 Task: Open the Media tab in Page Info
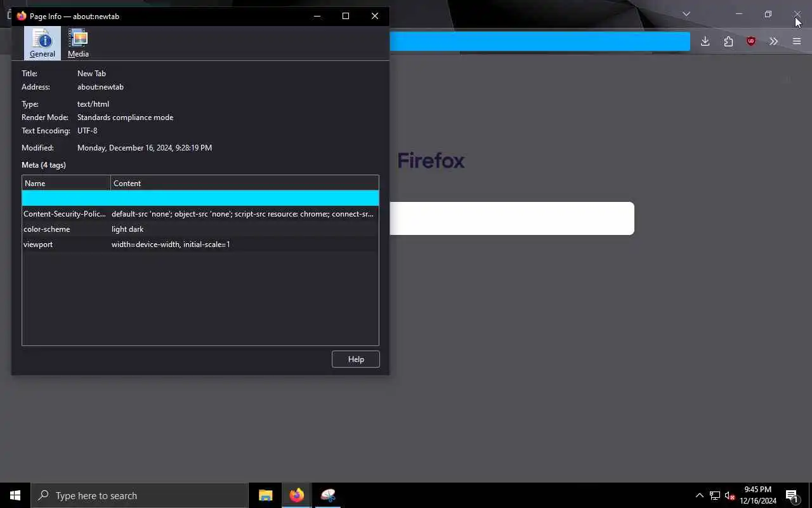78,43
